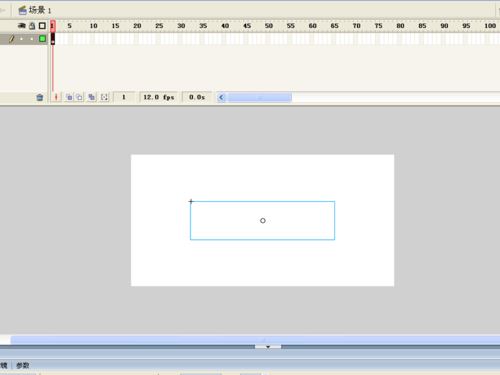Switch to the 参数 tab
Screen dimensions: 500x375
[23, 365]
